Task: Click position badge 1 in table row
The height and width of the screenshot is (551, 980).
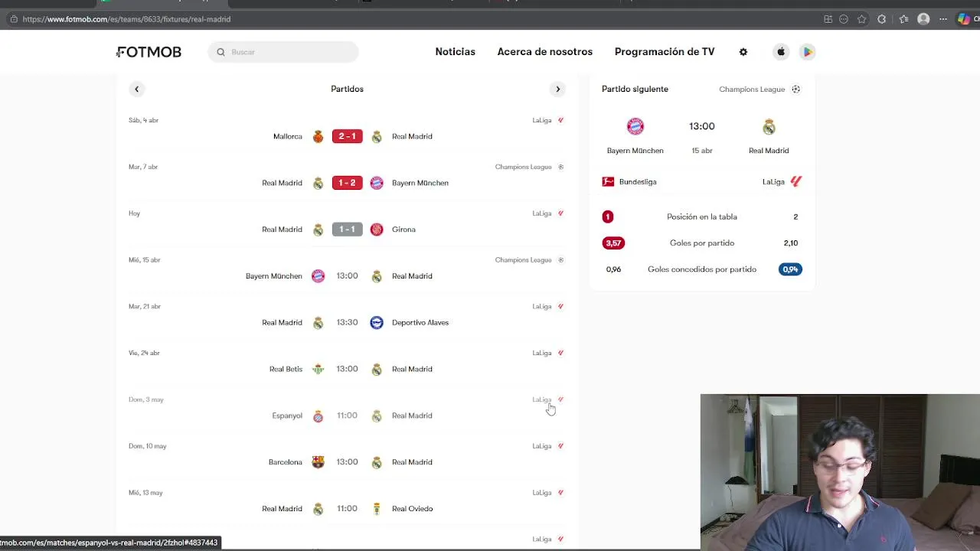Action: click(608, 217)
